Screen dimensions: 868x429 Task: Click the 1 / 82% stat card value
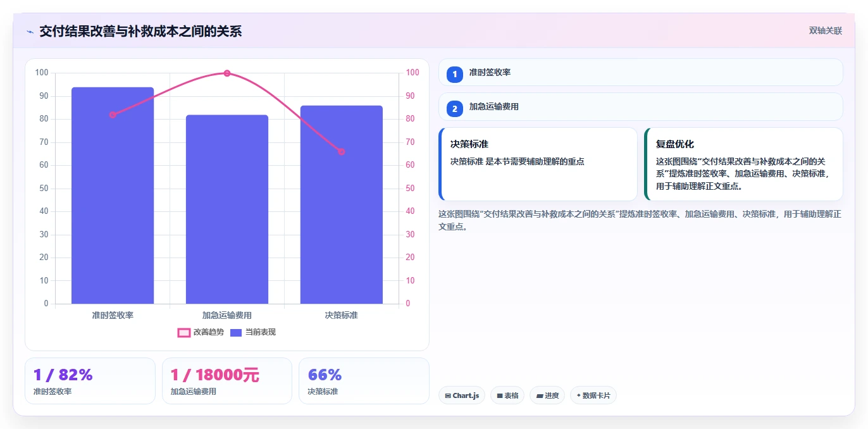click(63, 375)
